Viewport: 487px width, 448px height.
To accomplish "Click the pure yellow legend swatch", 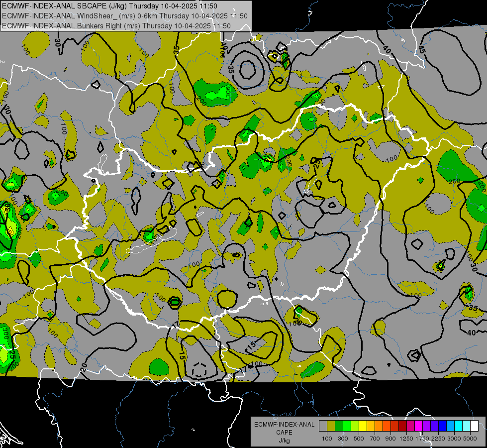I will click(x=363, y=426).
